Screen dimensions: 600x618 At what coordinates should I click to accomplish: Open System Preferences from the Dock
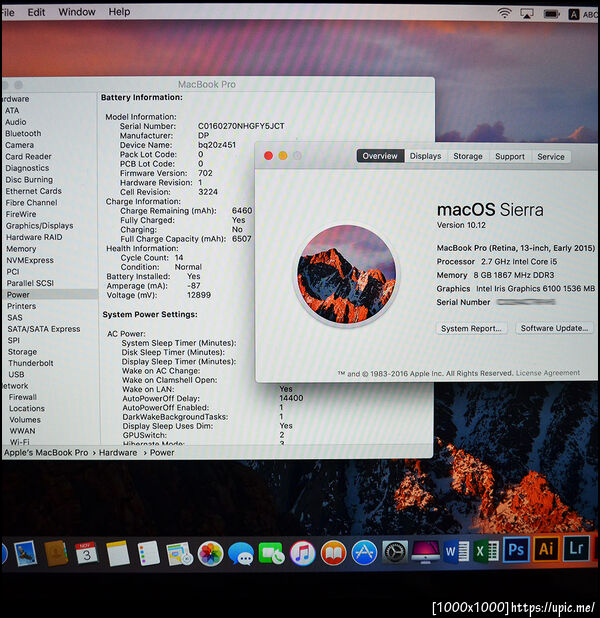(395, 552)
